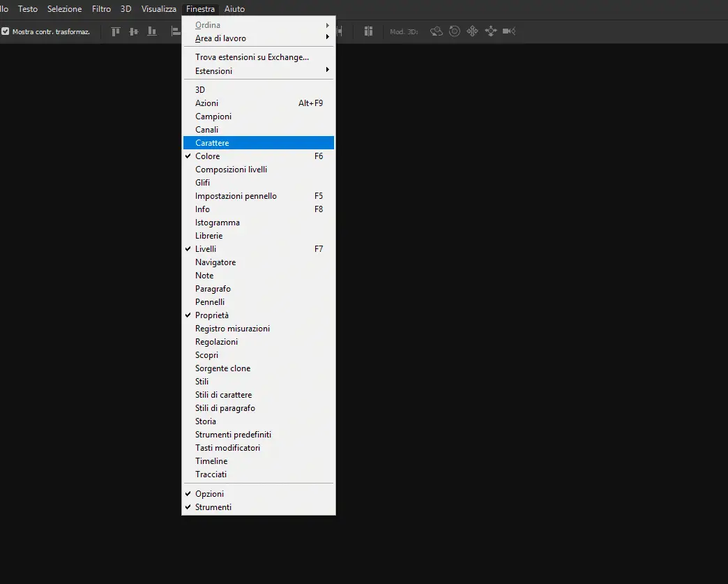The height and width of the screenshot is (584, 728).
Task: Open the Filtro menu
Action: [101, 9]
